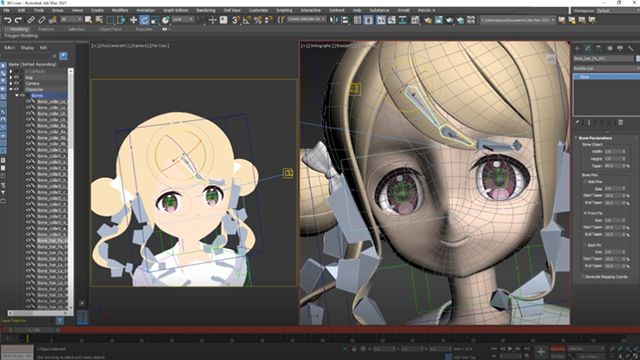The image size is (640, 360).
Task: Click the Pin Stack icon below the modifier list
Action: tap(578, 122)
